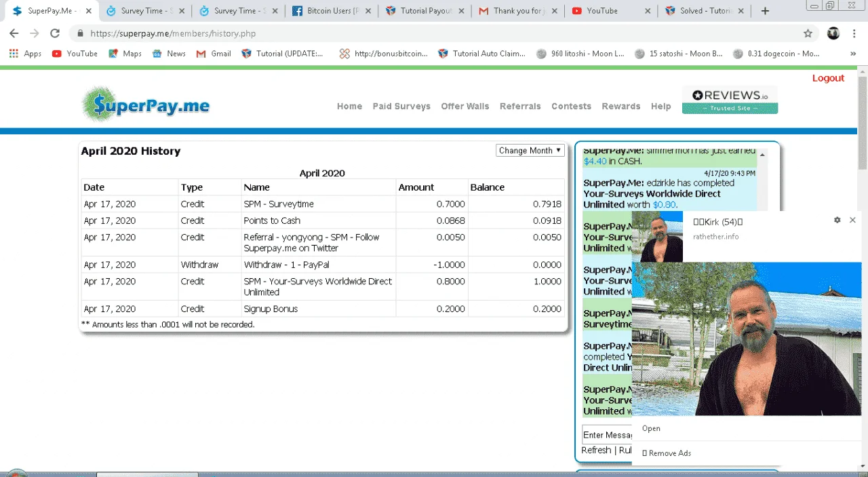
Task: Open the Gmail bookmark
Action: 214,54
